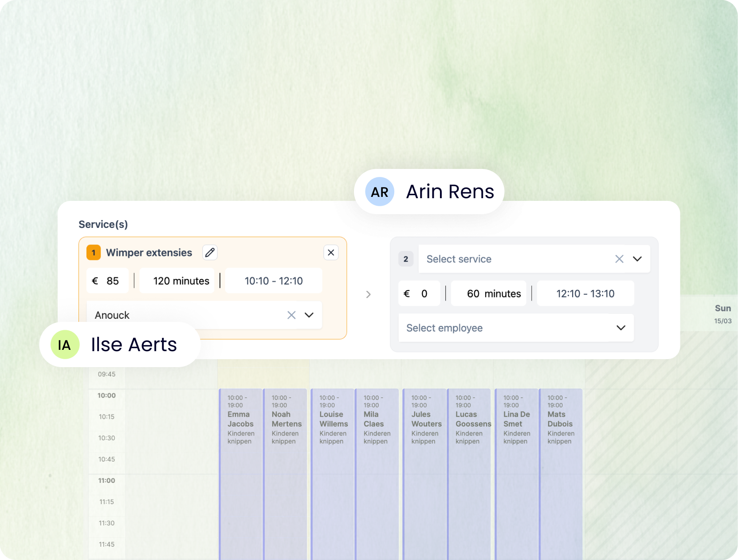Open Noah Mertens appointment
The width and height of the screenshot is (738, 560).
[285, 474]
